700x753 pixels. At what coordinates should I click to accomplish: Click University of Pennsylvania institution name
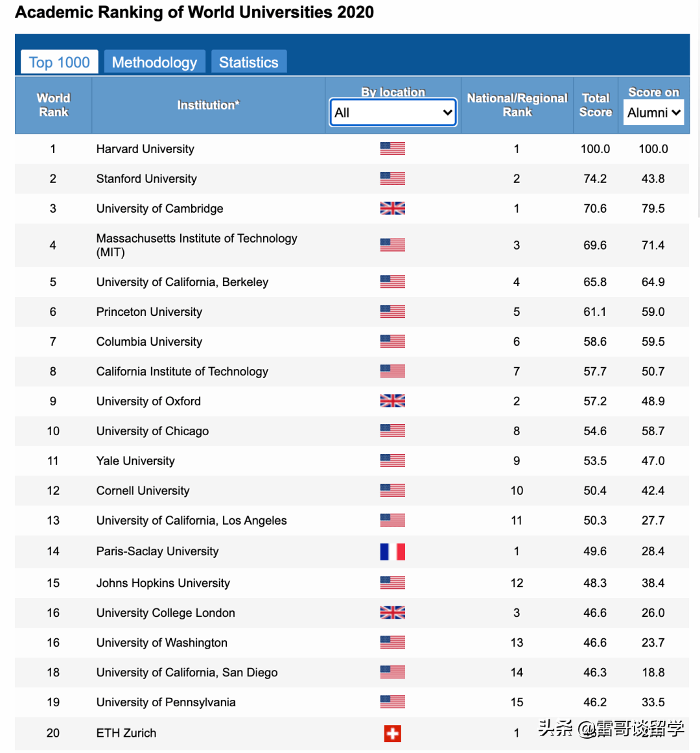pyautogui.click(x=166, y=702)
